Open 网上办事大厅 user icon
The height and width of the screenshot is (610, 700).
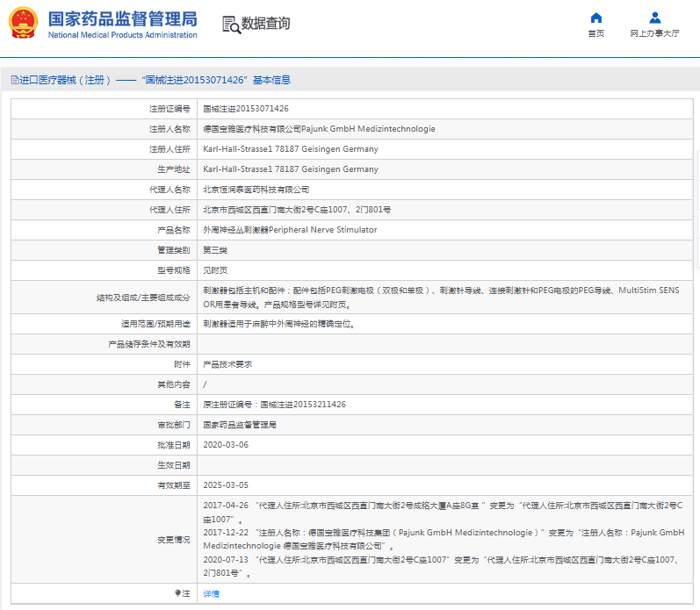654,18
